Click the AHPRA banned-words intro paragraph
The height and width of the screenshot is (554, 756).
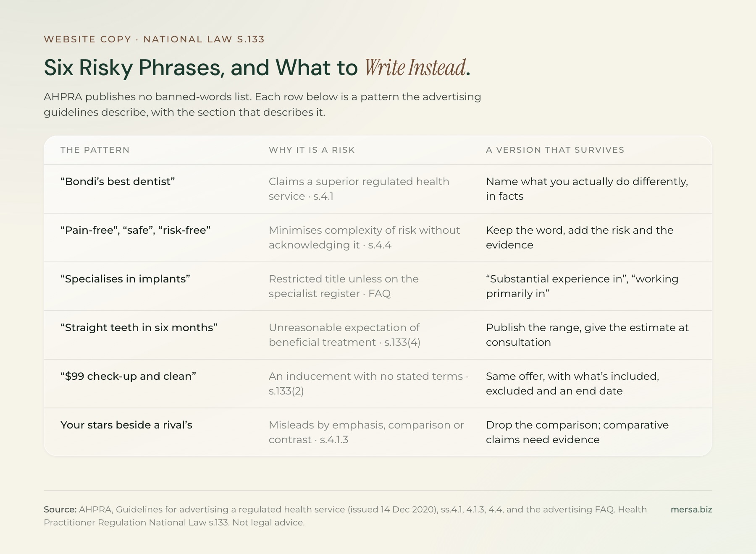pos(262,105)
